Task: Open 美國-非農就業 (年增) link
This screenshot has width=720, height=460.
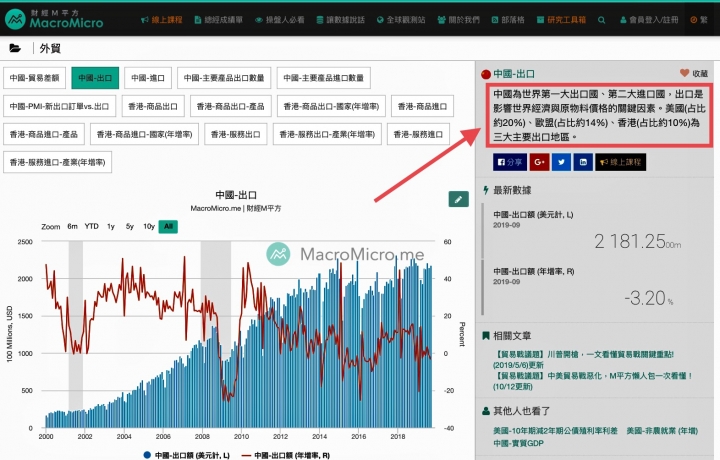Action: tap(662, 431)
